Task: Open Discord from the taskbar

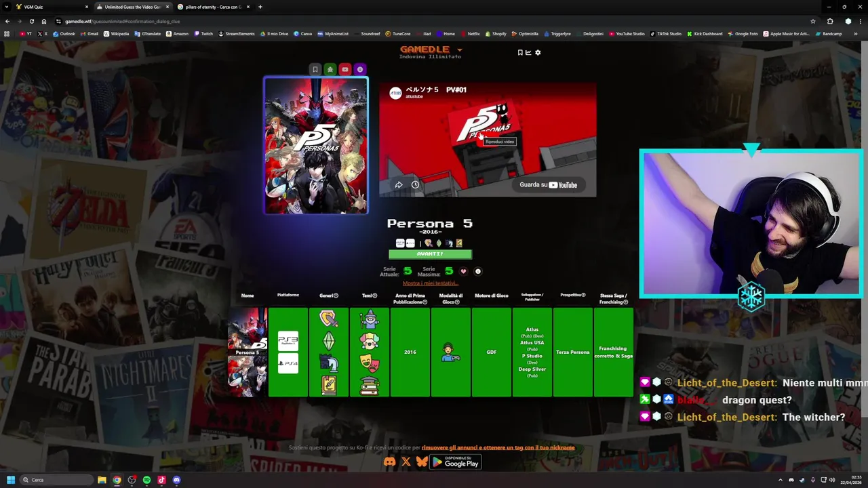Action: (176, 480)
